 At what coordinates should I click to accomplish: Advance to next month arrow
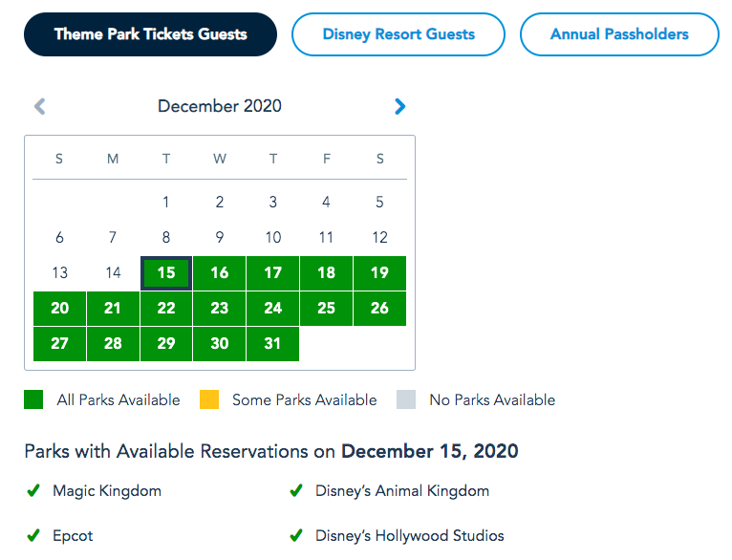coord(400,107)
